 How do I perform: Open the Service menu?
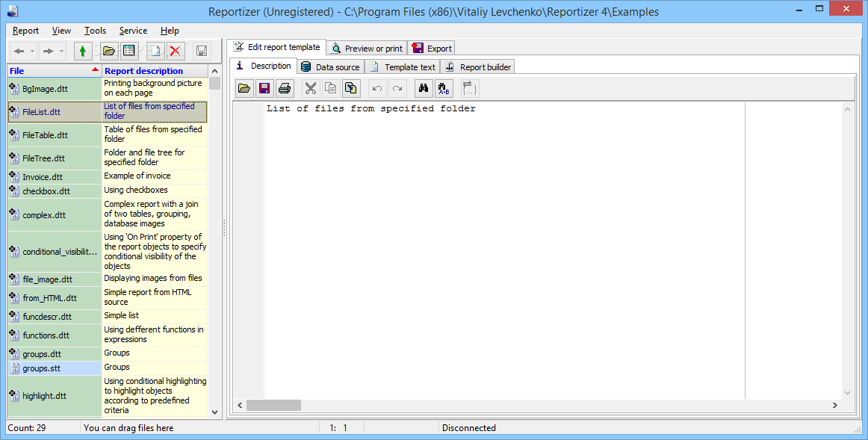(x=133, y=31)
